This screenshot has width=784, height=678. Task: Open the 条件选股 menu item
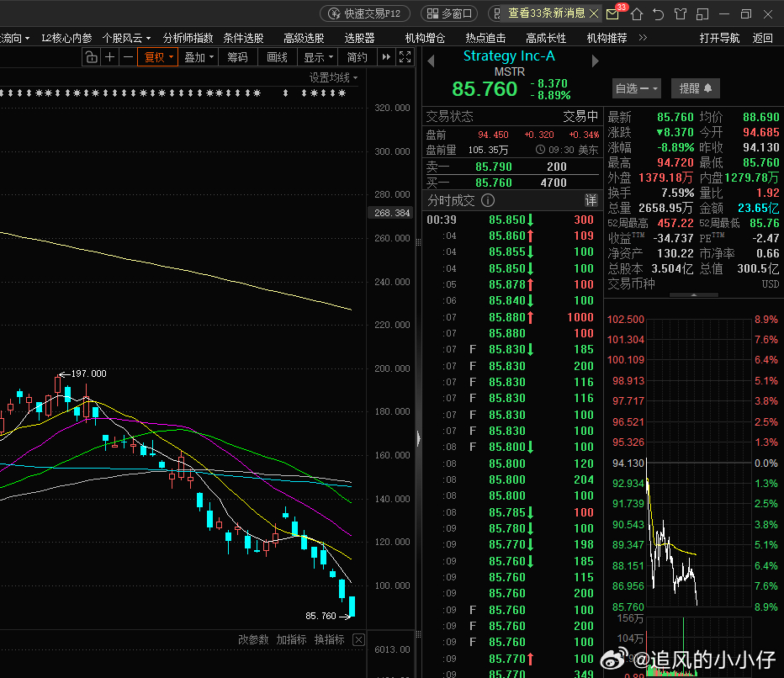pos(243,38)
